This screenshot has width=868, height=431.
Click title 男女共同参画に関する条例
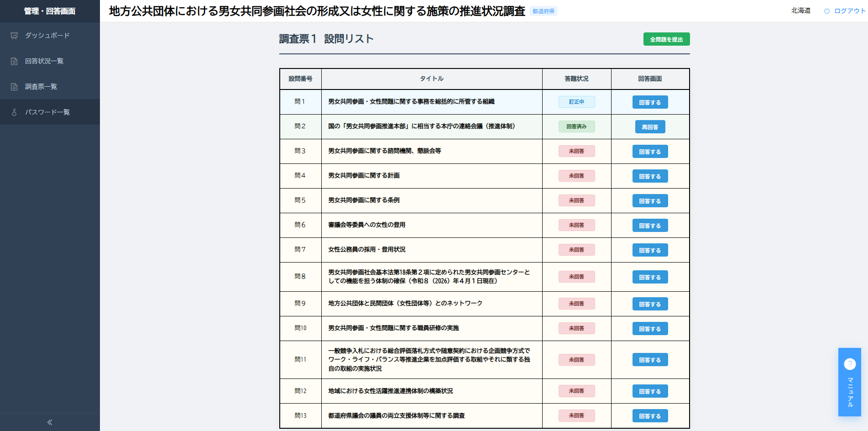[364, 200]
